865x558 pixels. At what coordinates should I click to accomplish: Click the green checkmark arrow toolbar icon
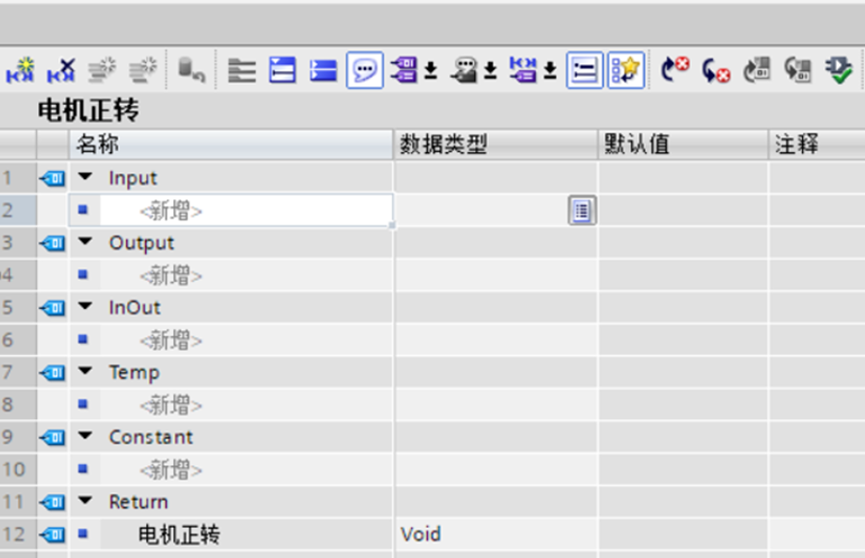coord(839,70)
